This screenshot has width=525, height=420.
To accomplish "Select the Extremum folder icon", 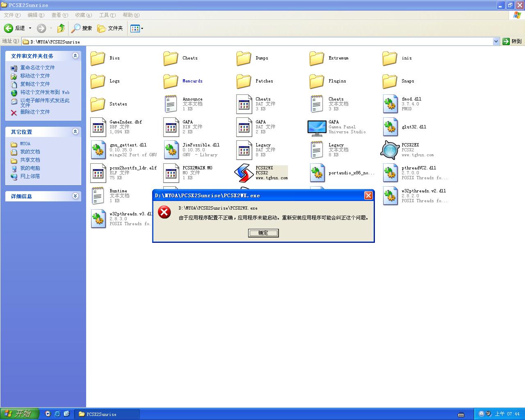I will coord(317,58).
